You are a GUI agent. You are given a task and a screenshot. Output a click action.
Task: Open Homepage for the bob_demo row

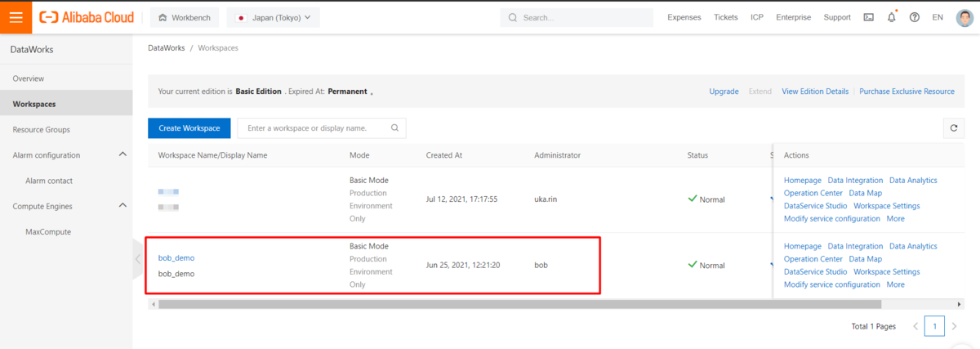click(x=803, y=246)
